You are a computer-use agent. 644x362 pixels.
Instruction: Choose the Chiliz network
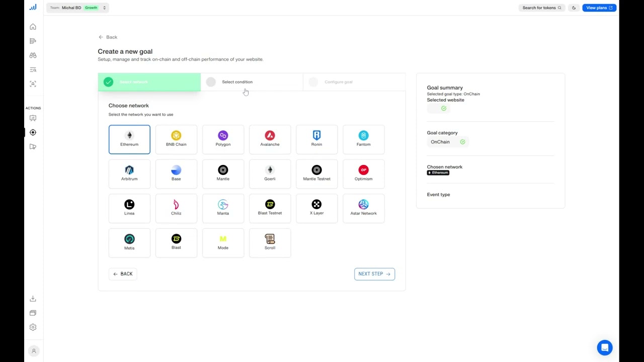coord(176,208)
